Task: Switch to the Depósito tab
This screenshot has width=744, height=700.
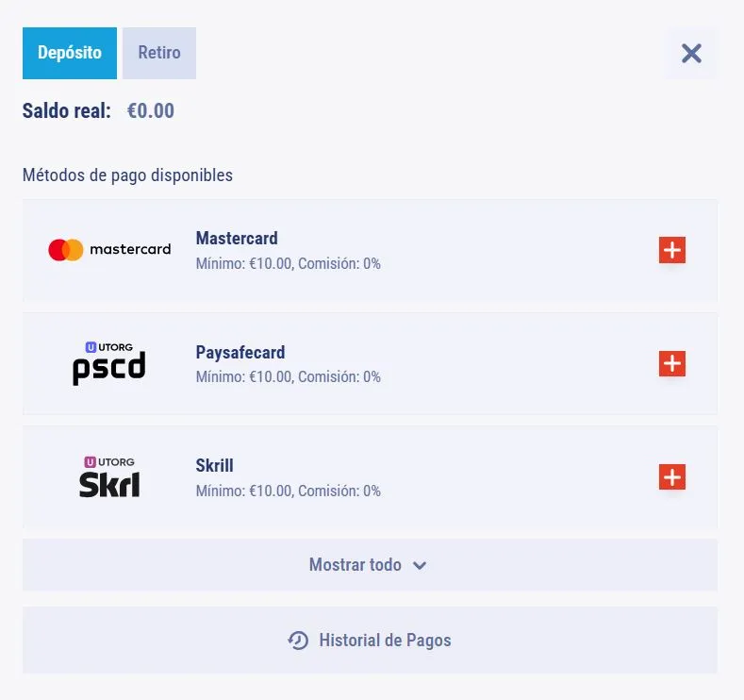Action: [70, 53]
